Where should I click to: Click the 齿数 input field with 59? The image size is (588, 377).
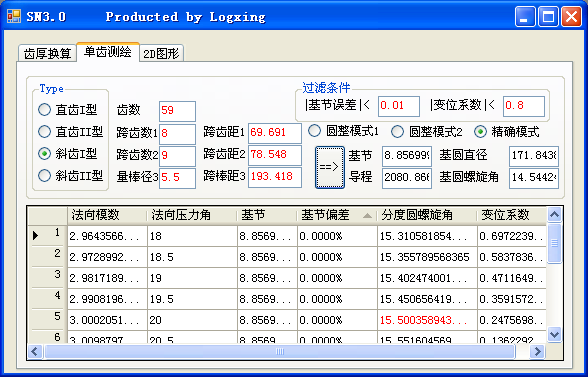click(177, 111)
